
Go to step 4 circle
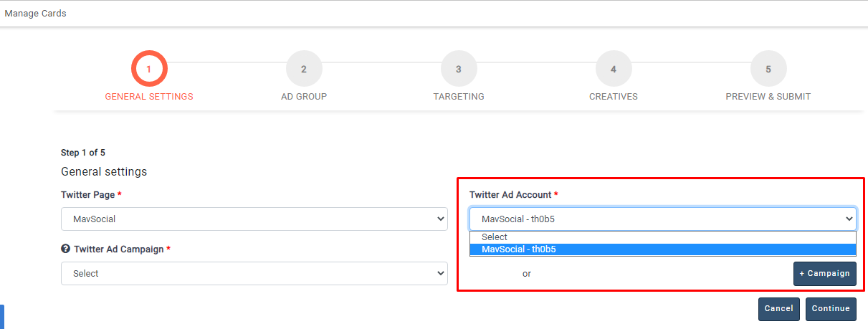click(614, 70)
